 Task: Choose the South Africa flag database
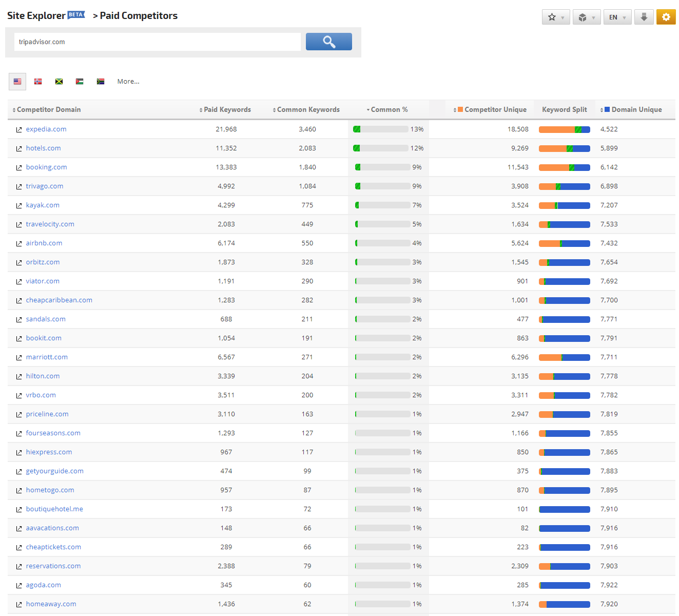pos(101,82)
